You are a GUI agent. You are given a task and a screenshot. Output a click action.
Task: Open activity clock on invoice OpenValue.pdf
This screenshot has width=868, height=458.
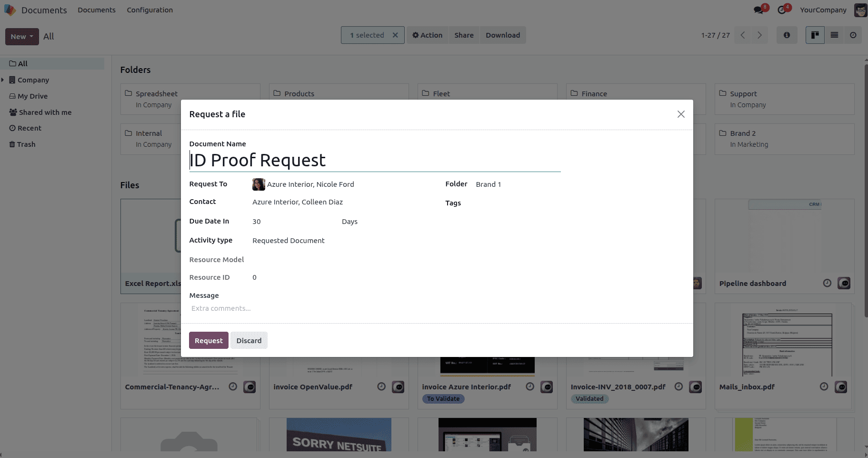coord(381,387)
